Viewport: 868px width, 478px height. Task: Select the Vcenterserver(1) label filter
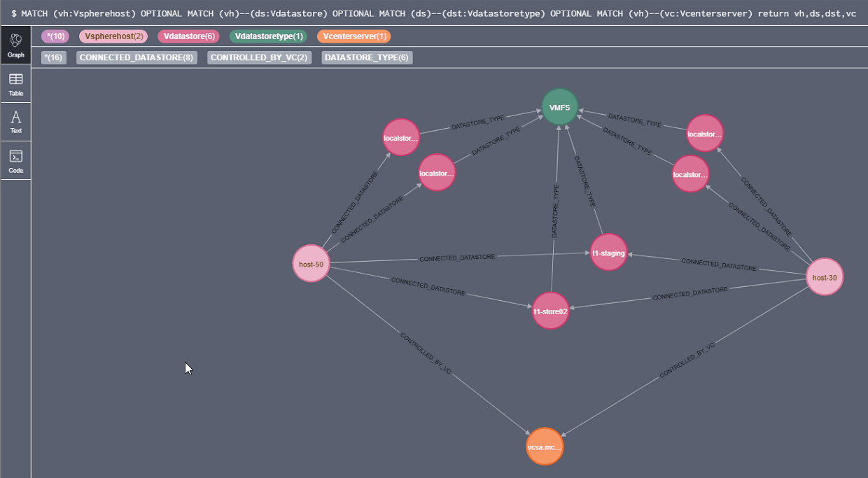[x=353, y=36]
